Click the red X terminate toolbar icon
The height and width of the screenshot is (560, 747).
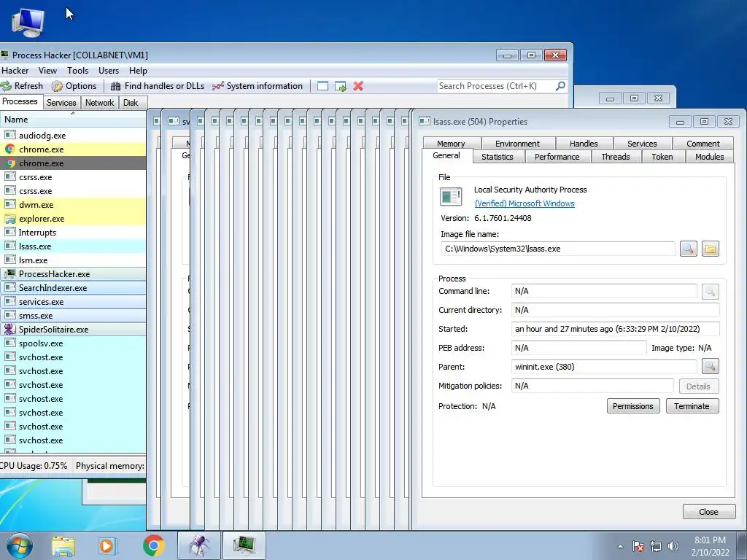(x=358, y=86)
